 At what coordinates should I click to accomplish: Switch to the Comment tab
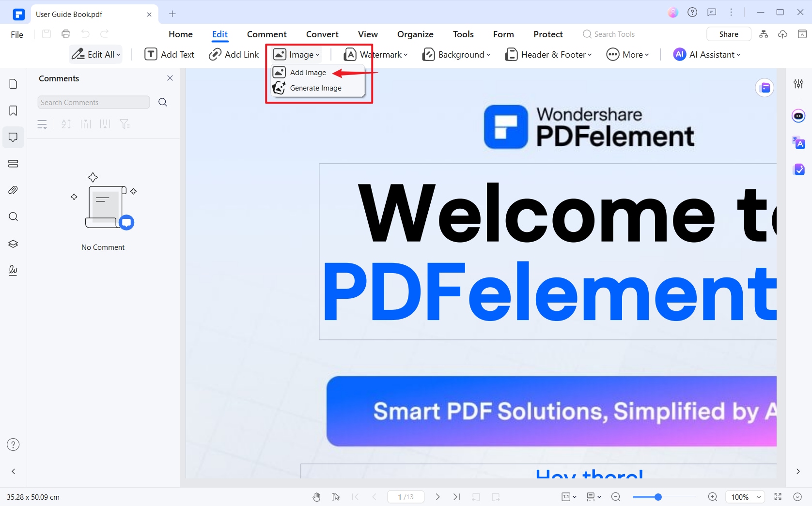(267, 34)
